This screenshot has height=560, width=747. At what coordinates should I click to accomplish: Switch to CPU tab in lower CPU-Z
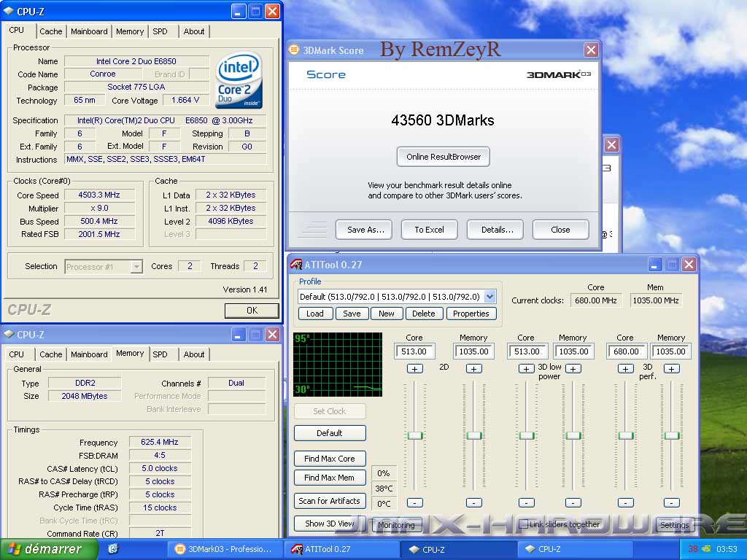pos(16,354)
